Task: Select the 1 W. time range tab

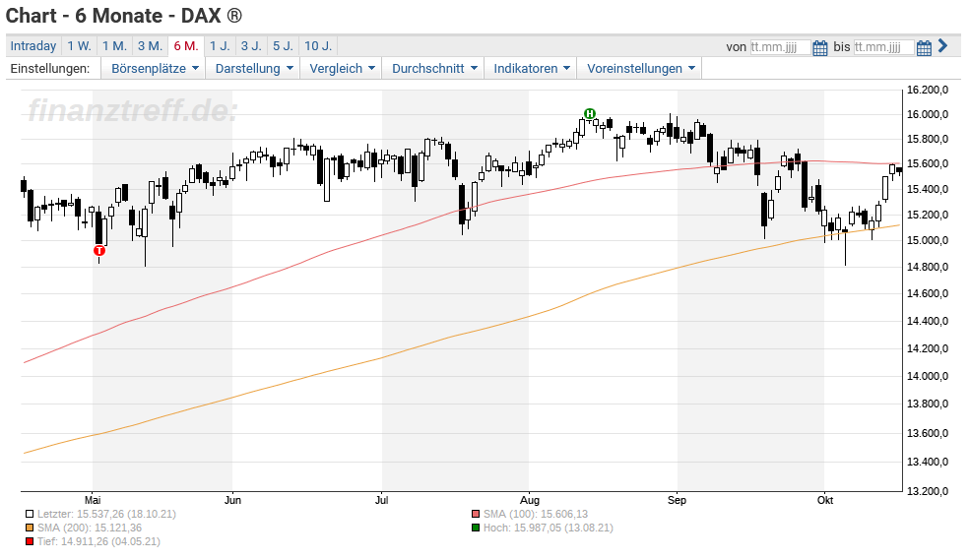Action: click(79, 45)
